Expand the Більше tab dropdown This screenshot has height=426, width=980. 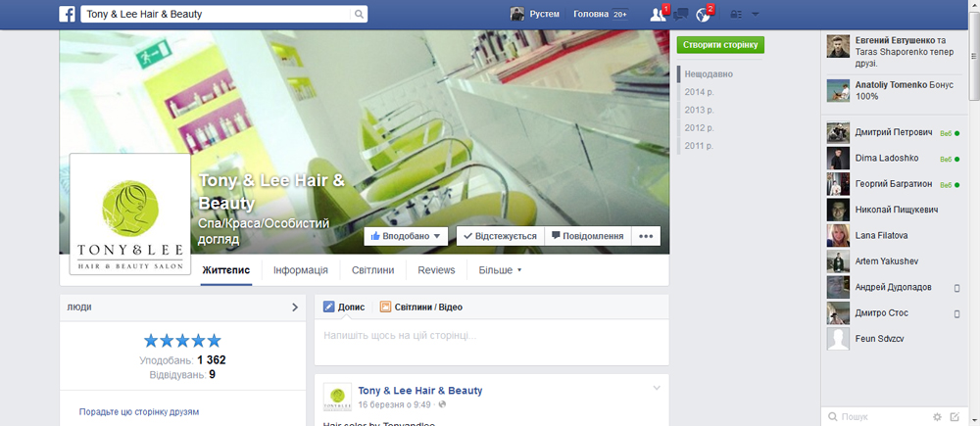tap(500, 270)
